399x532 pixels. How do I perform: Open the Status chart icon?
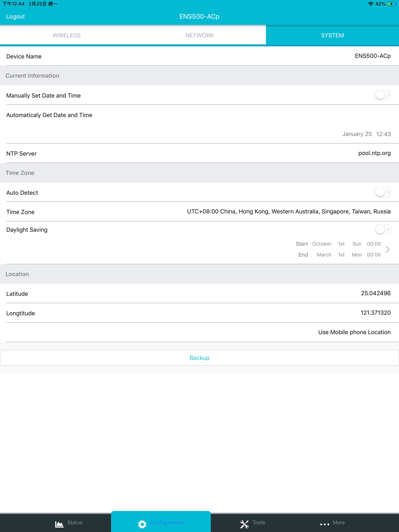pyautogui.click(x=59, y=524)
